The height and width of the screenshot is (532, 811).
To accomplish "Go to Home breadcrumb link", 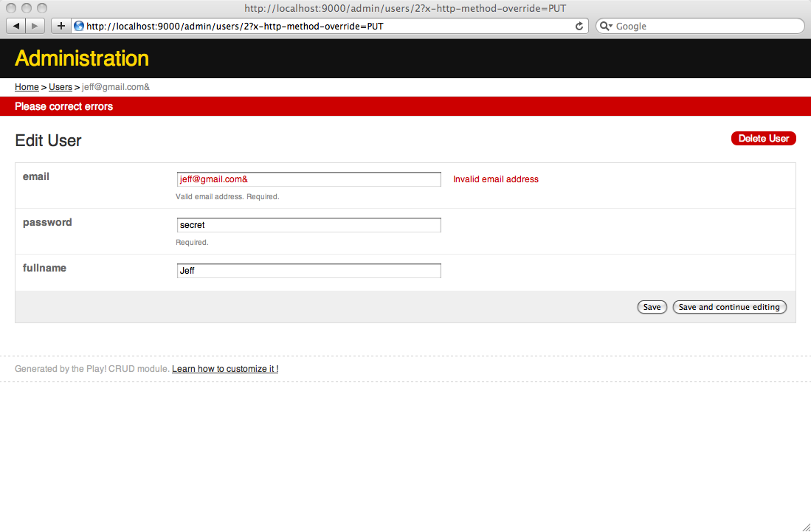I will pyautogui.click(x=27, y=87).
